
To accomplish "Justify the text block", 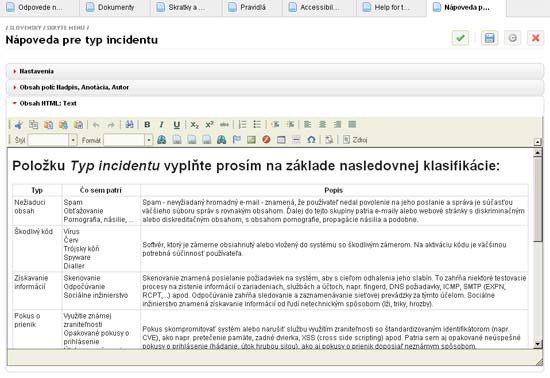I will [x=353, y=124].
